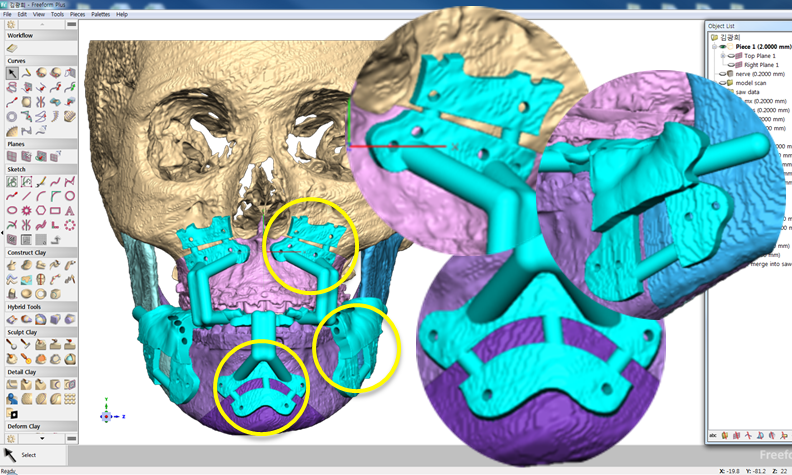Open the Tools menu
This screenshot has width=792, height=475.
coord(57,15)
